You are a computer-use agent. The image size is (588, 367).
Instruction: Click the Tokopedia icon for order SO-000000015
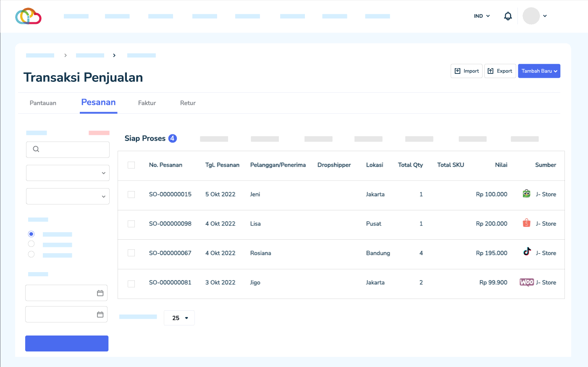(x=526, y=194)
